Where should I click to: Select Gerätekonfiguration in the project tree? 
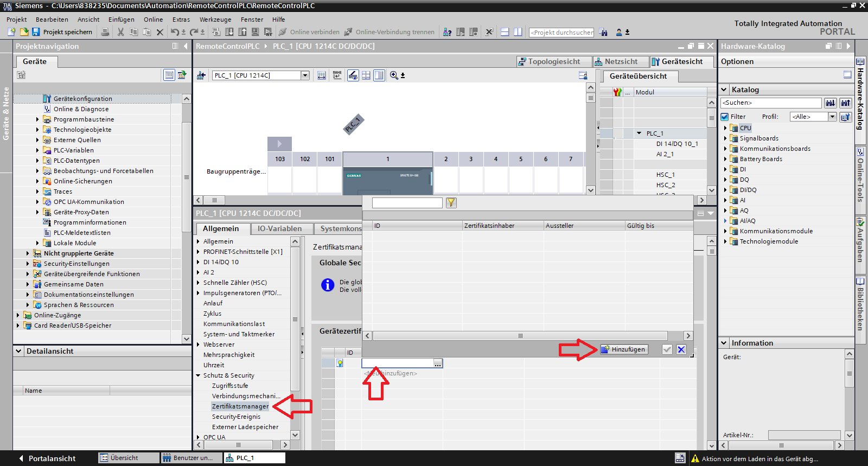click(83, 99)
